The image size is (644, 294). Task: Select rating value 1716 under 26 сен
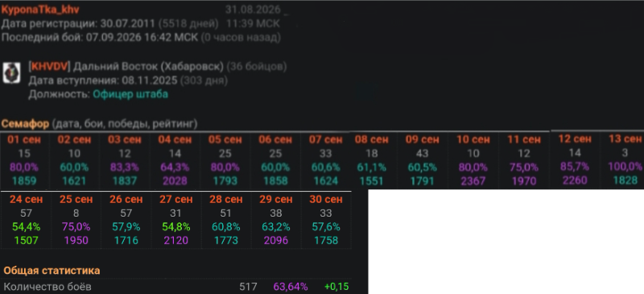126,240
